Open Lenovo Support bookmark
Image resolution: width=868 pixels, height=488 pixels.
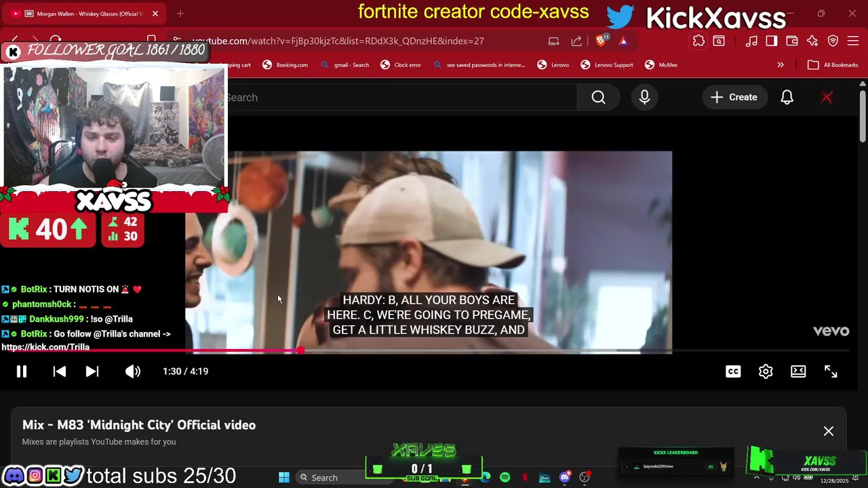607,65
